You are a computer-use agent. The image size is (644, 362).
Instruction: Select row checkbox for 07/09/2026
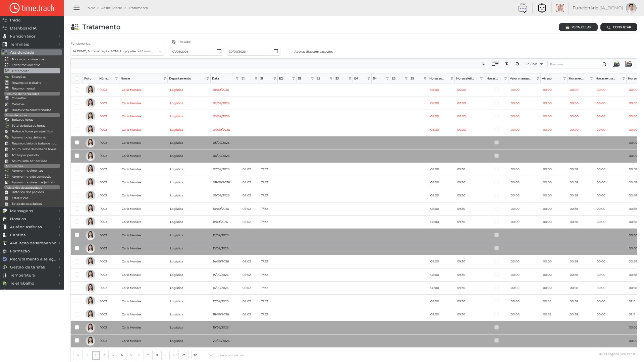(x=77, y=169)
